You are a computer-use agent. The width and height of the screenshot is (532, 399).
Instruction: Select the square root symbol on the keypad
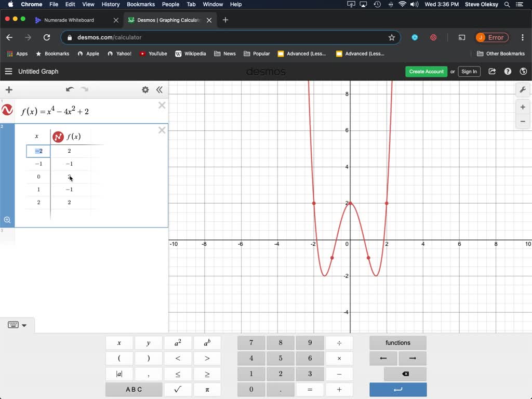point(178,389)
